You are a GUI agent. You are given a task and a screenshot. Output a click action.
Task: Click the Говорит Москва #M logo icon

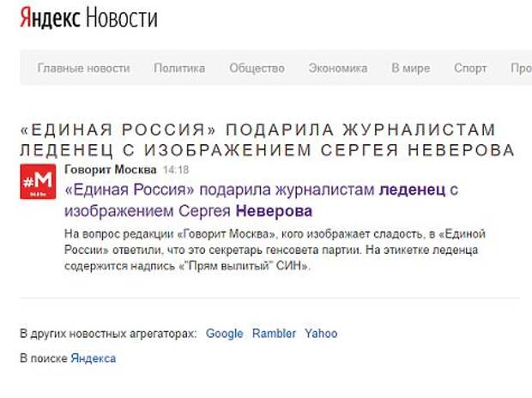click(38, 182)
